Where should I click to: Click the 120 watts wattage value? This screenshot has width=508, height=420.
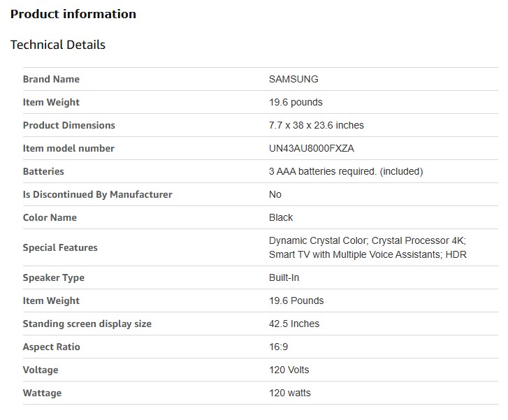(289, 393)
